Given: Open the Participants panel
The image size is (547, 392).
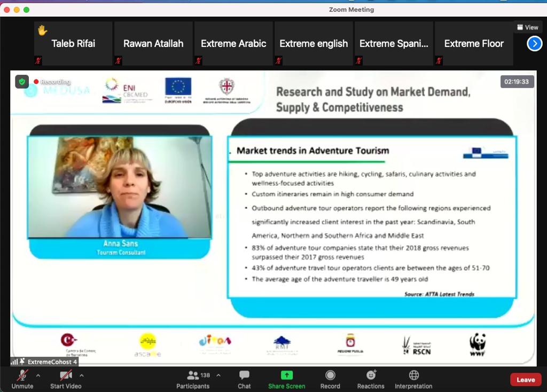Looking at the screenshot, I should pyautogui.click(x=193, y=375).
